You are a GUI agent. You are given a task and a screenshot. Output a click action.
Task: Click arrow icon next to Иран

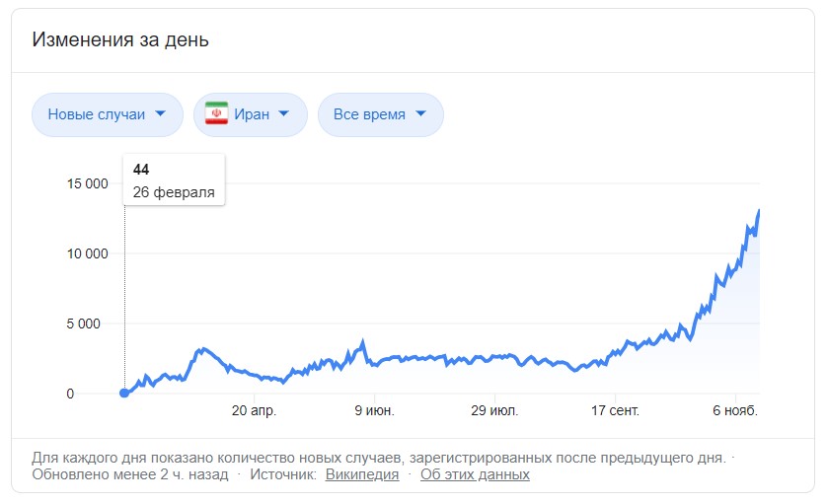click(x=284, y=113)
